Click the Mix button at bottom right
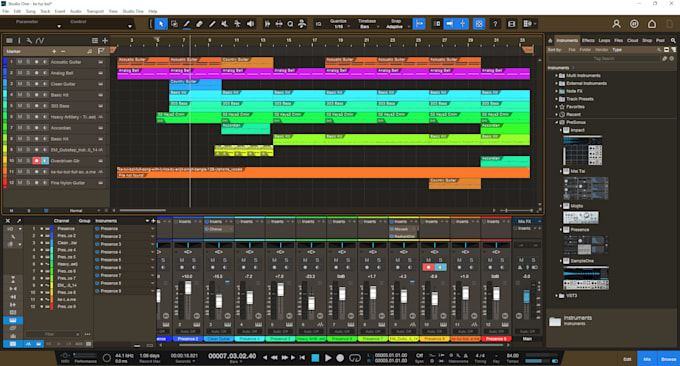 point(647,359)
